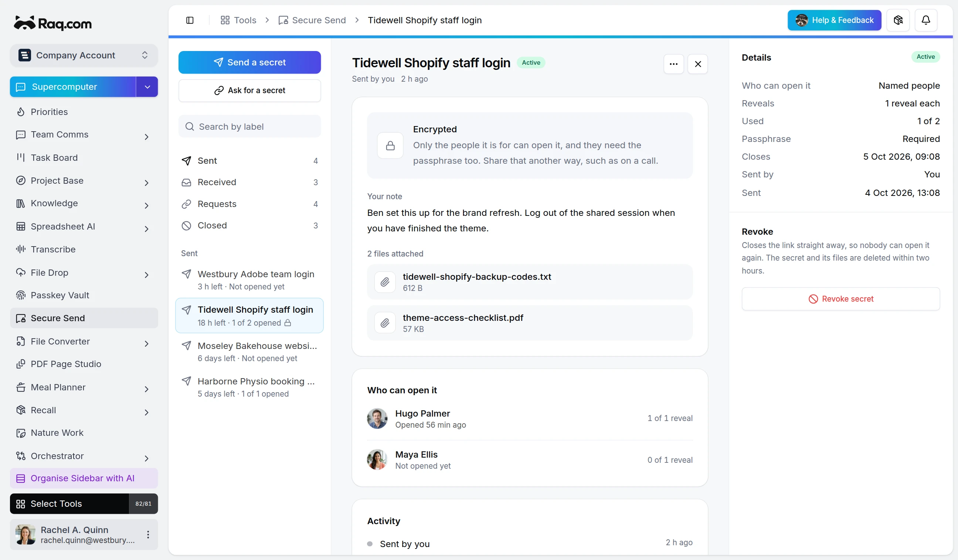Open Transcribe tool in the sidebar
The image size is (958, 560).
pyautogui.click(x=84, y=249)
